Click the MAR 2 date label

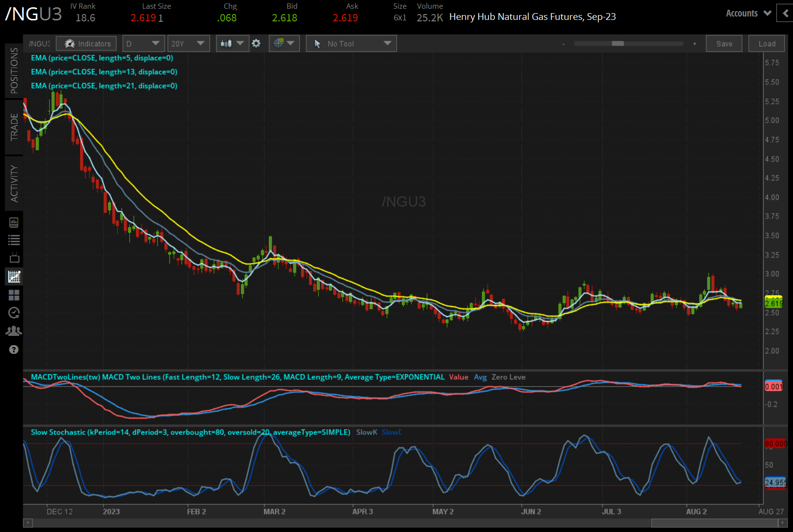point(274,512)
